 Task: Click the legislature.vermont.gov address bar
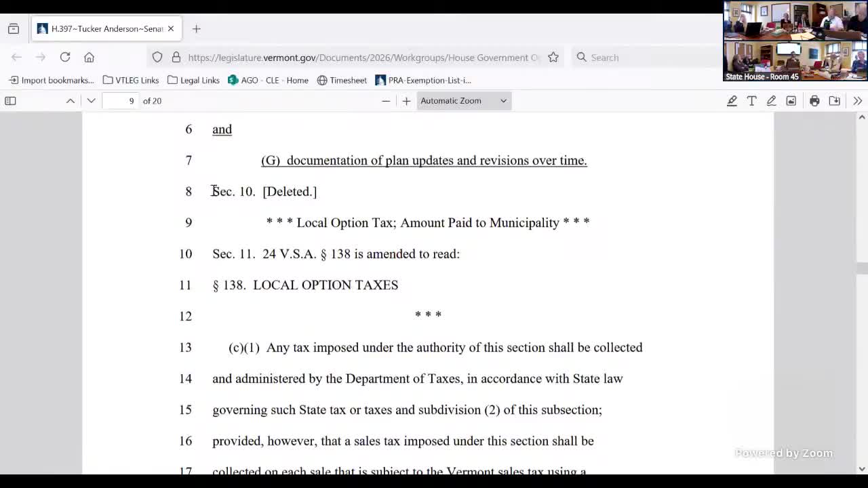pyautogui.click(x=363, y=58)
